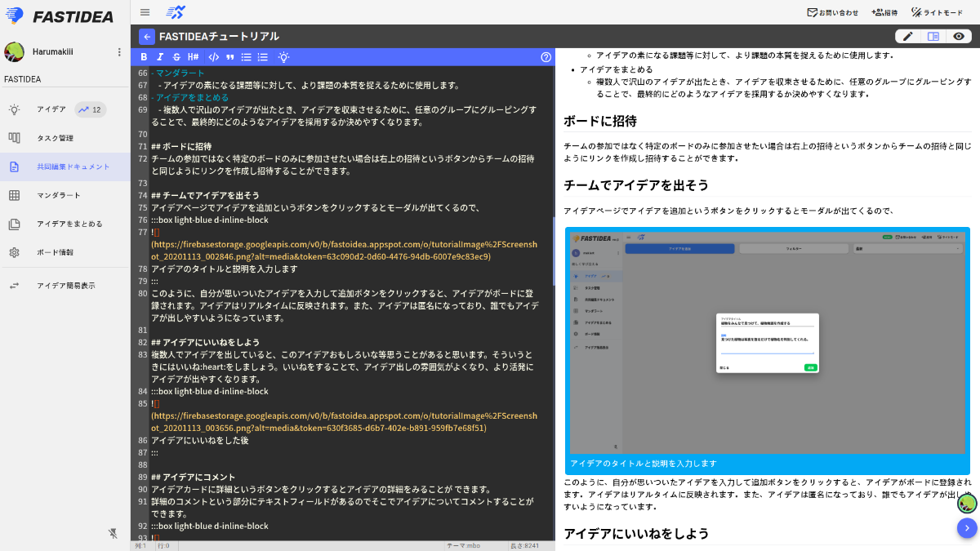This screenshot has height=551, width=980.
Task: Apply italic formatting in the editor toolbar
Action: pyautogui.click(x=160, y=57)
